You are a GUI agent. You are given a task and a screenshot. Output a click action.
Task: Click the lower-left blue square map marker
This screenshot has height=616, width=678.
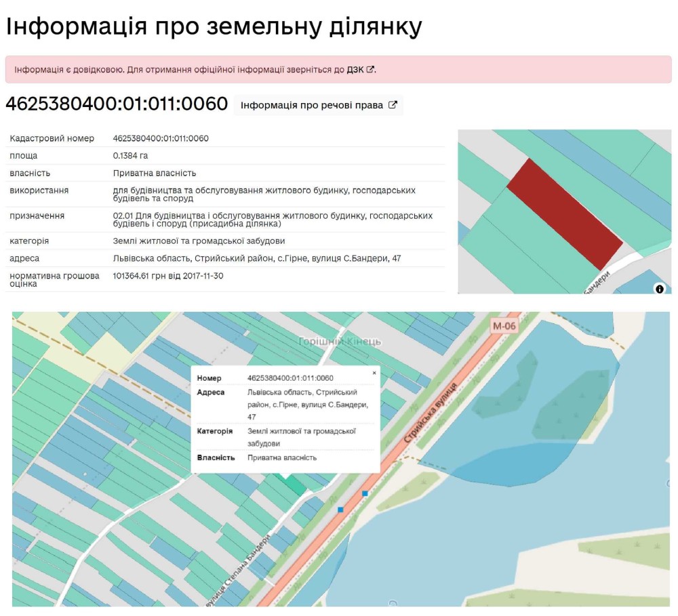tap(340, 509)
